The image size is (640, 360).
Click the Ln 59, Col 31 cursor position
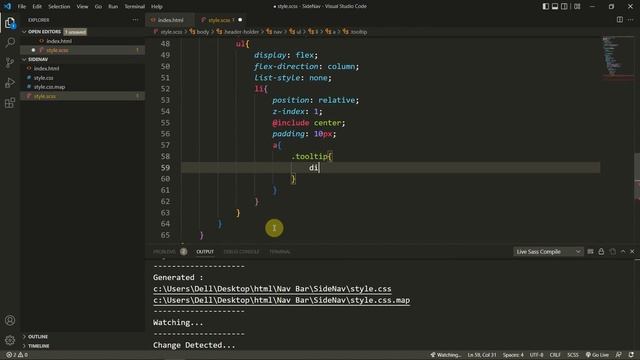point(482,355)
